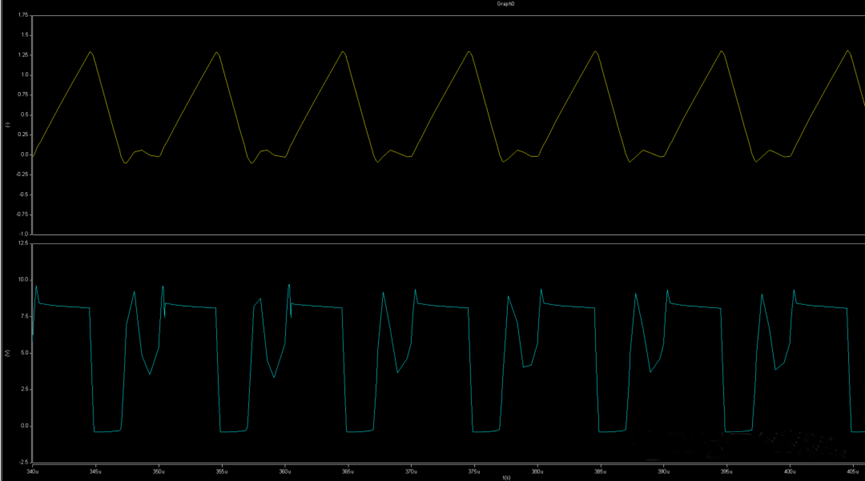Click the 390u tick on time axis

(x=663, y=469)
